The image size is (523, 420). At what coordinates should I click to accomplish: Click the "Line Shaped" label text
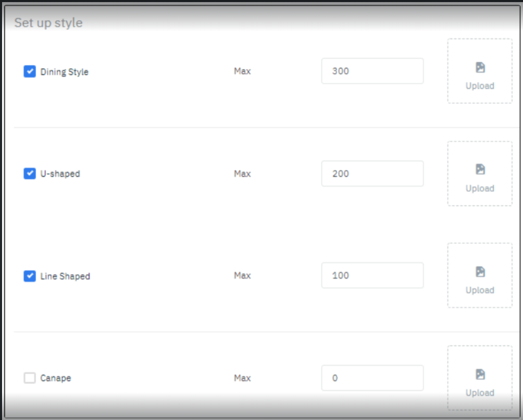click(65, 276)
